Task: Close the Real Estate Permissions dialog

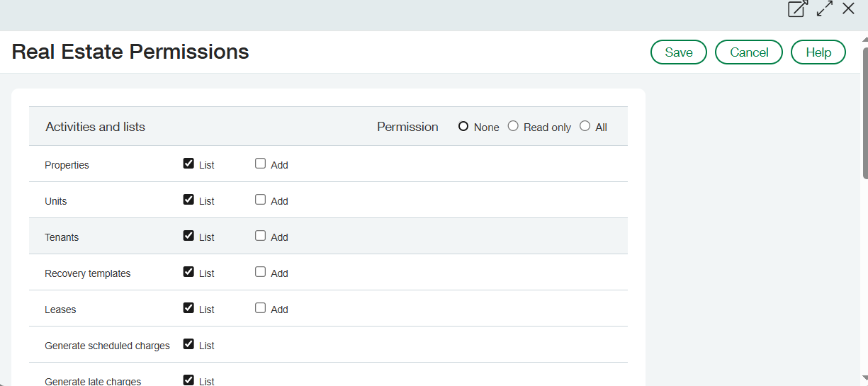Action: (x=848, y=9)
